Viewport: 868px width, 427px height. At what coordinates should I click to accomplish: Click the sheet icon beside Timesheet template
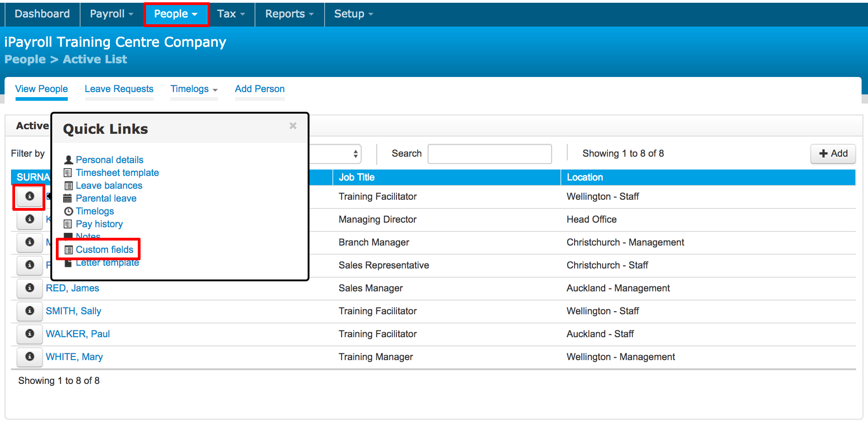[x=68, y=173]
